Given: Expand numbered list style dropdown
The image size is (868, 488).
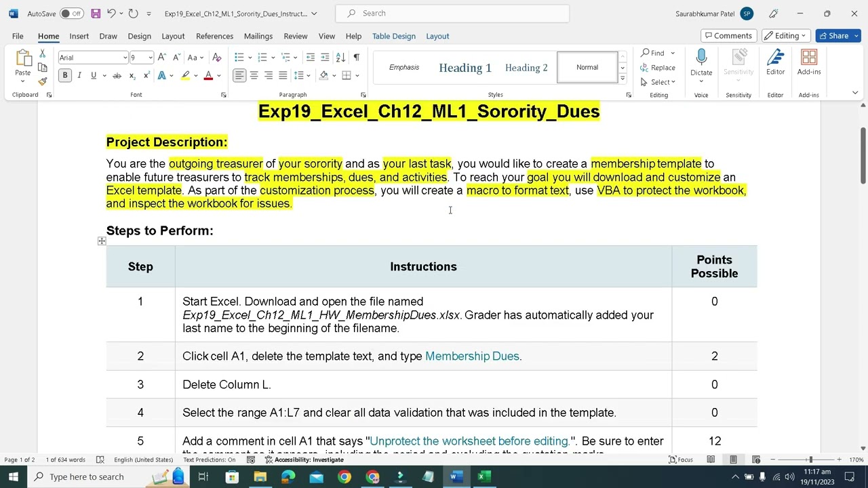Looking at the screenshot, I should [x=273, y=58].
